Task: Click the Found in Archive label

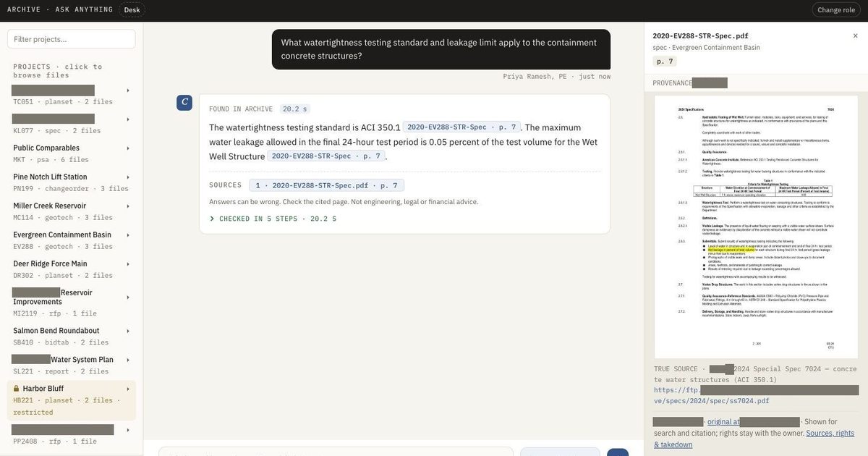Action: tap(241, 109)
